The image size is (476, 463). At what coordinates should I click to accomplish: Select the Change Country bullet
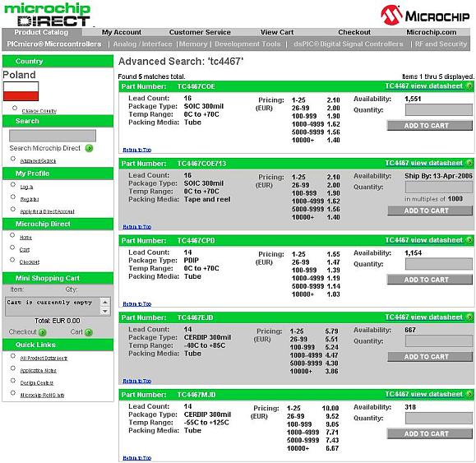(15, 108)
